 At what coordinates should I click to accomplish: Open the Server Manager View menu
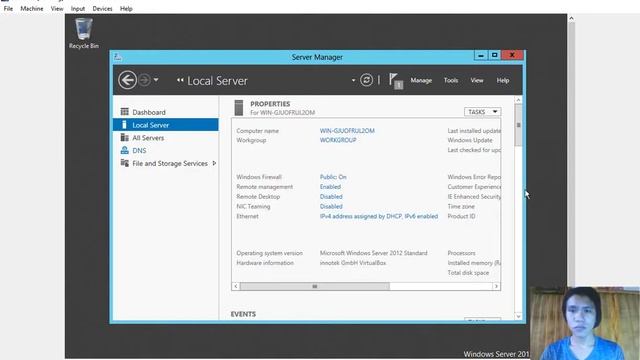(x=477, y=80)
